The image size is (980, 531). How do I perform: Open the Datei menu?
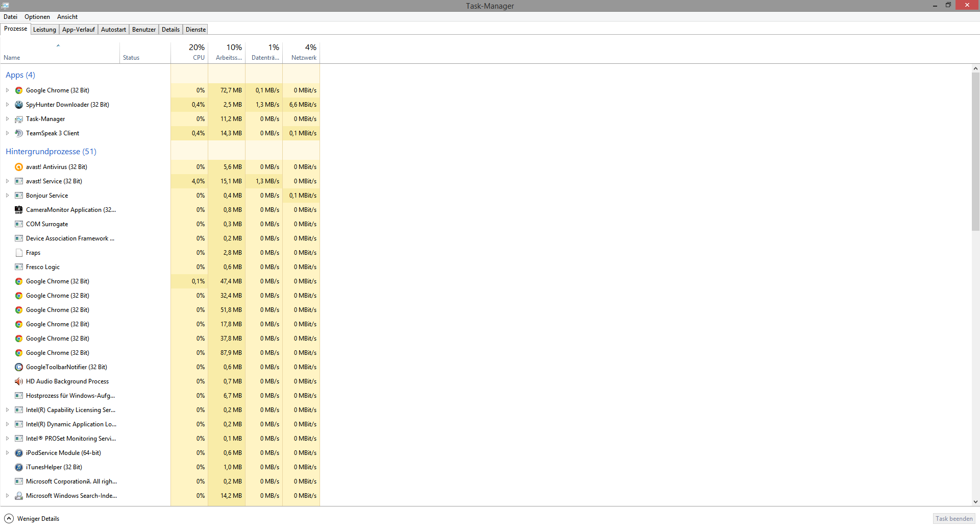point(10,17)
